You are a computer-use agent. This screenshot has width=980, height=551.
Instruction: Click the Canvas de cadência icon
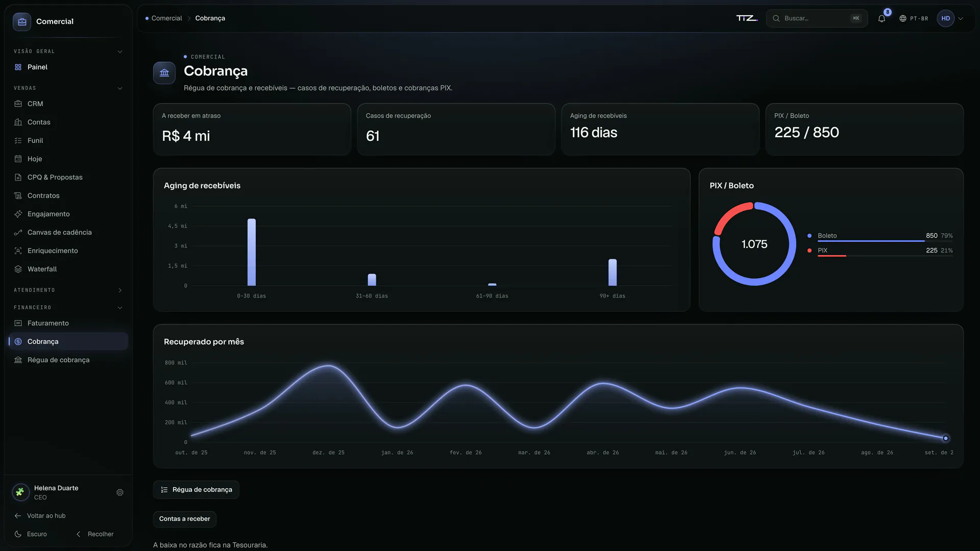tap(18, 232)
